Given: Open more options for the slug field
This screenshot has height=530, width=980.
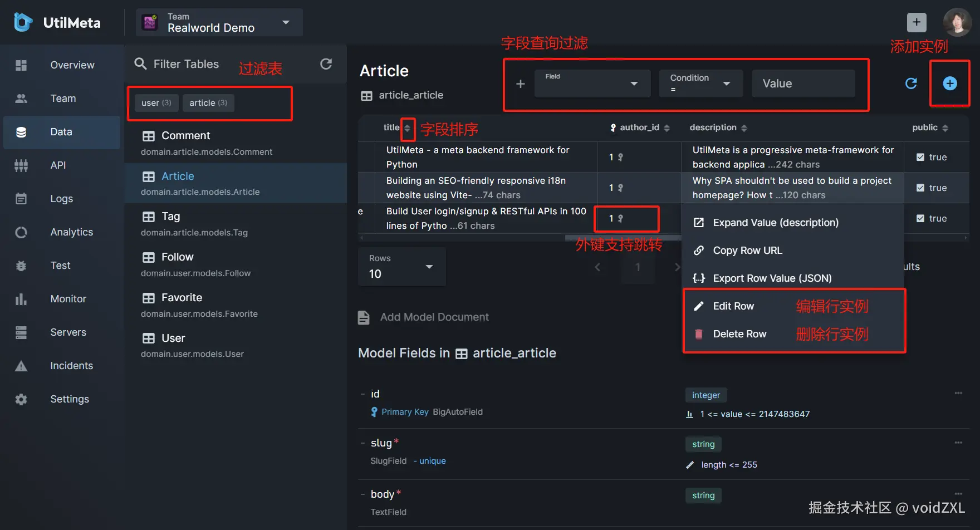Looking at the screenshot, I should click(x=958, y=443).
